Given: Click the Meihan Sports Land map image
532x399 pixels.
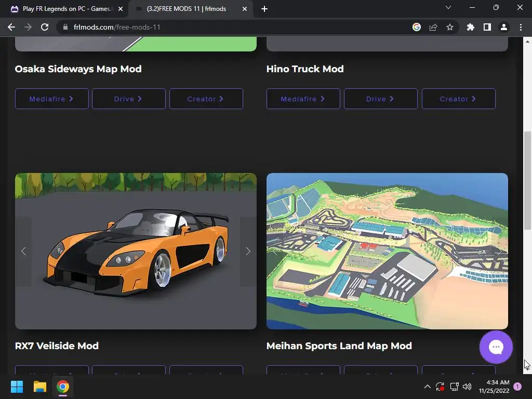Looking at the screenshot, I should click(x=387, y=251).
